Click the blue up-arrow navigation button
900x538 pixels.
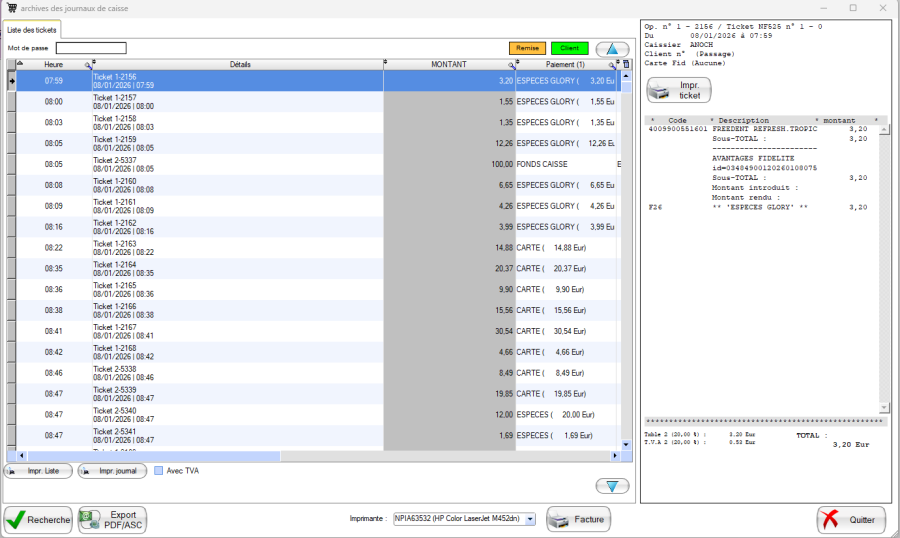[612, 48]
